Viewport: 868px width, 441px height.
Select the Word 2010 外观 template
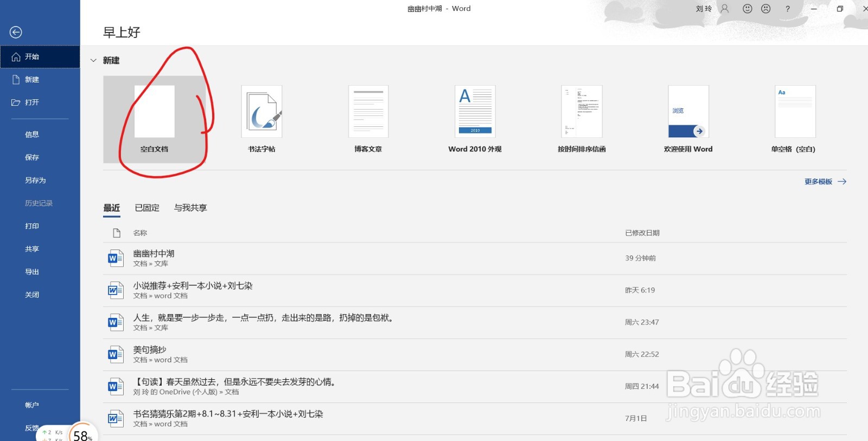pos(475,119)
